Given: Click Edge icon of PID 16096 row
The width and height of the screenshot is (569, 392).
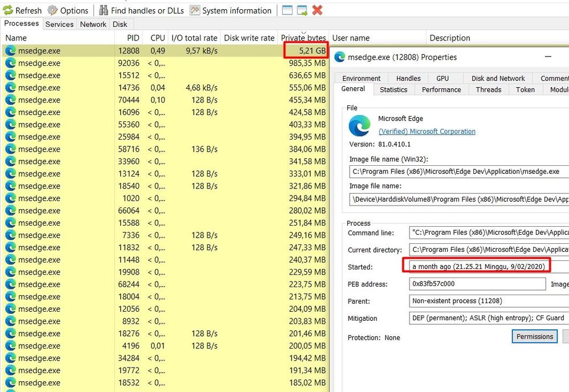Looking at the screenshot, I should coord(11,112).
